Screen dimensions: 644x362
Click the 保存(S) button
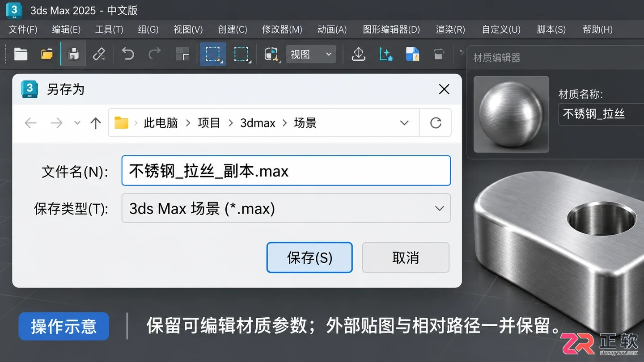(309, 257)
